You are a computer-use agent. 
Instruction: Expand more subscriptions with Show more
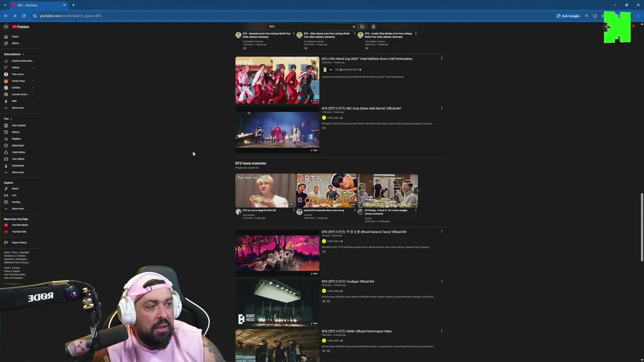click(19, 108)
